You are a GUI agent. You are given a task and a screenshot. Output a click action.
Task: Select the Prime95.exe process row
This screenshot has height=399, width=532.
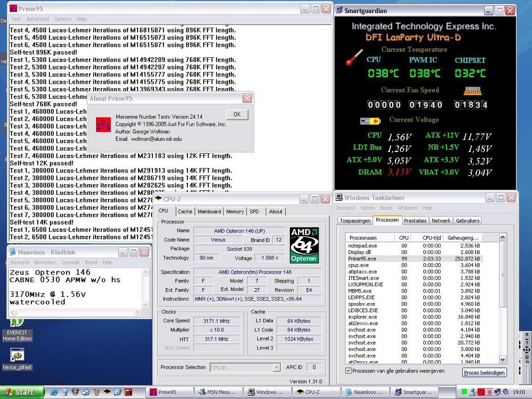pos(414,259)
